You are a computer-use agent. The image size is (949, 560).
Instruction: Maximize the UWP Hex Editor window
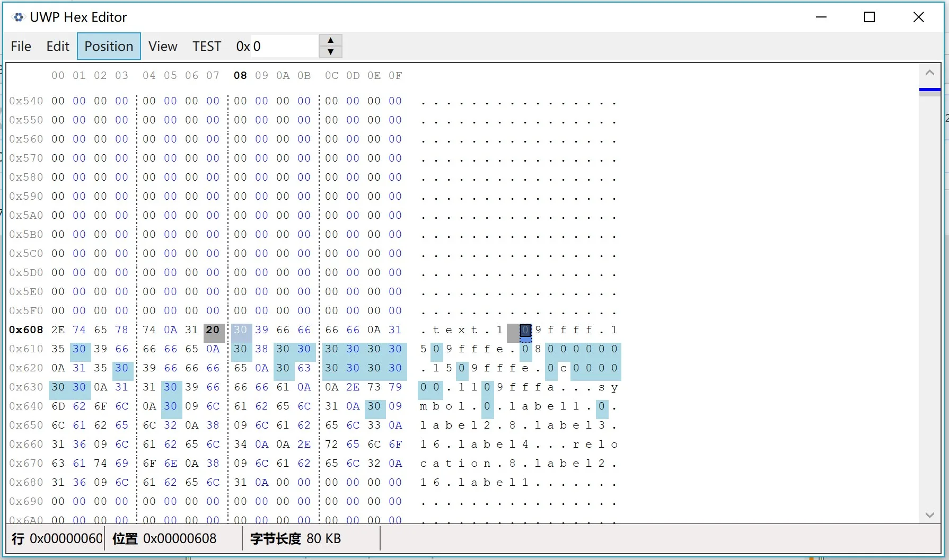[869, 17]
